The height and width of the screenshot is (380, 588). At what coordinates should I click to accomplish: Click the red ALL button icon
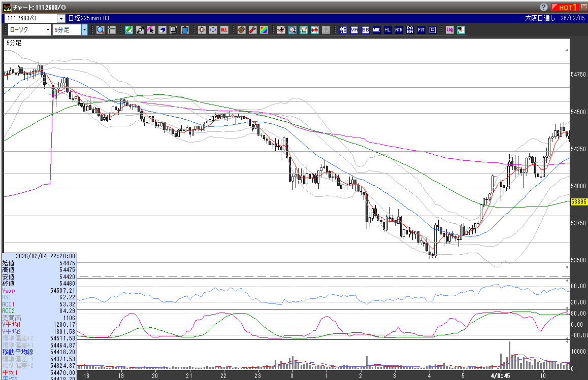tap(224, 30)
